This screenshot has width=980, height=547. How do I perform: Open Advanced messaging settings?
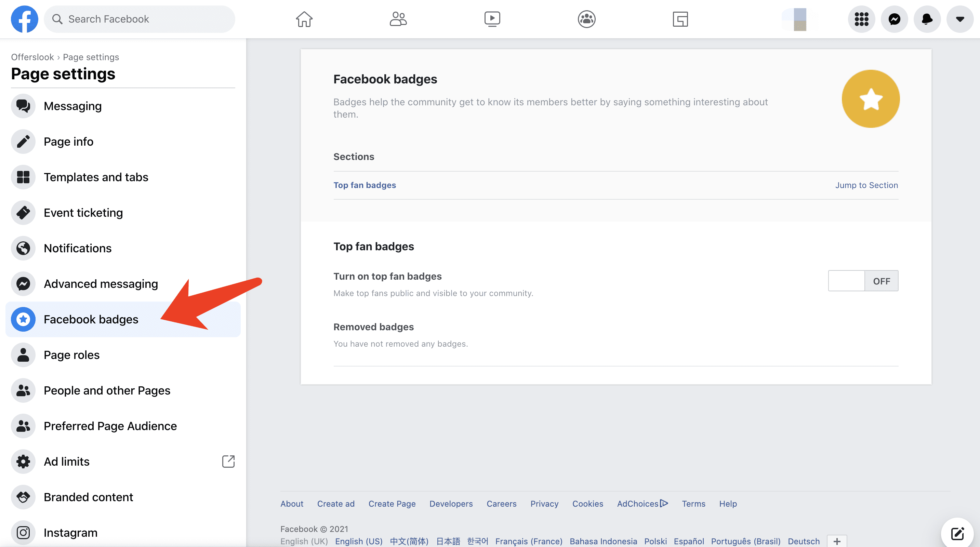coord(100,283)
